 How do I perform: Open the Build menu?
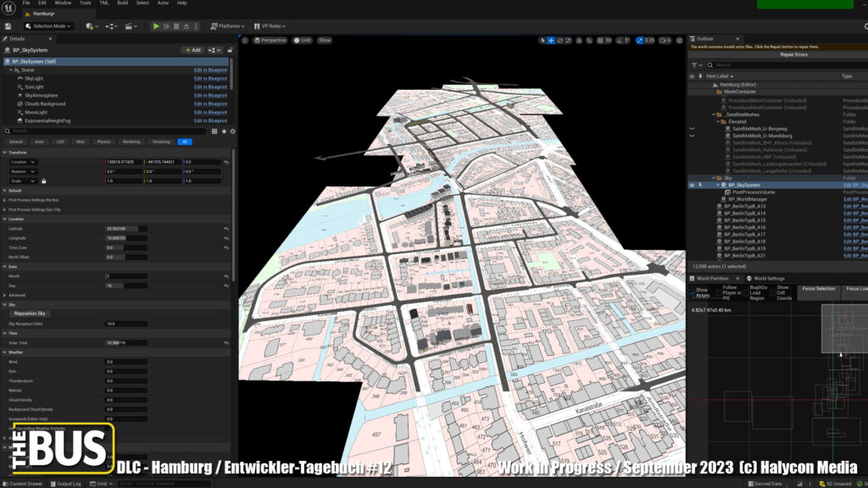pos(120,3)
